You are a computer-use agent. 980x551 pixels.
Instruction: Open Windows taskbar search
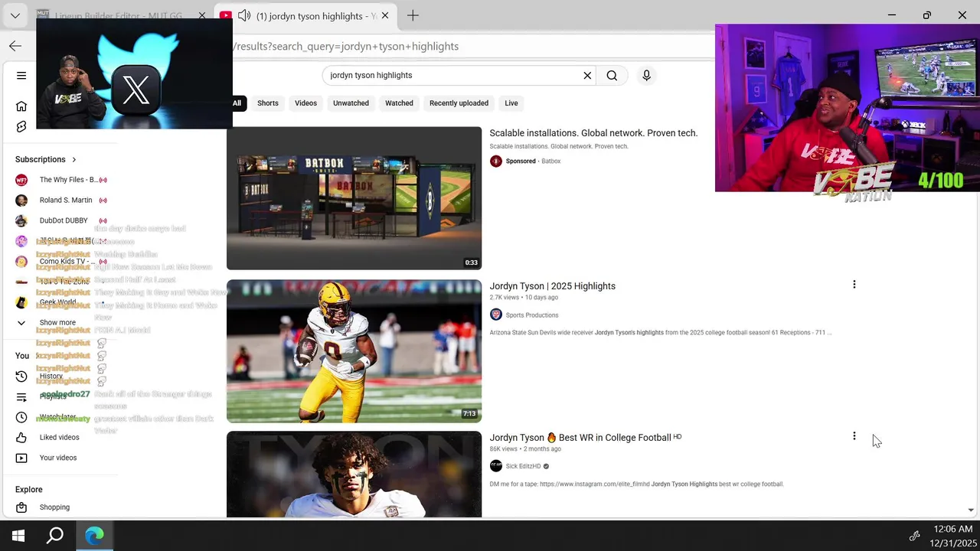[55, 536]
